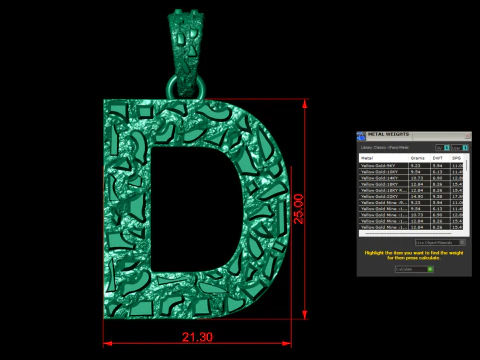Click the Calculate button
Viewport: 480px width, 360px height.
point(414,269)
